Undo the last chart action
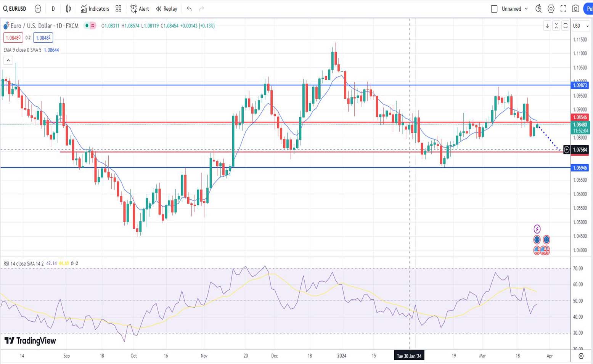Viewport: 593px width, 364px height. (x=189, y=9)
